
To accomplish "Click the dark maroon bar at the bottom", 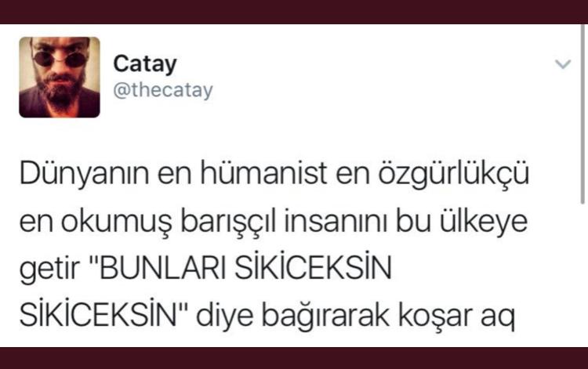I will pyautogui.click(x=294, y=358).
